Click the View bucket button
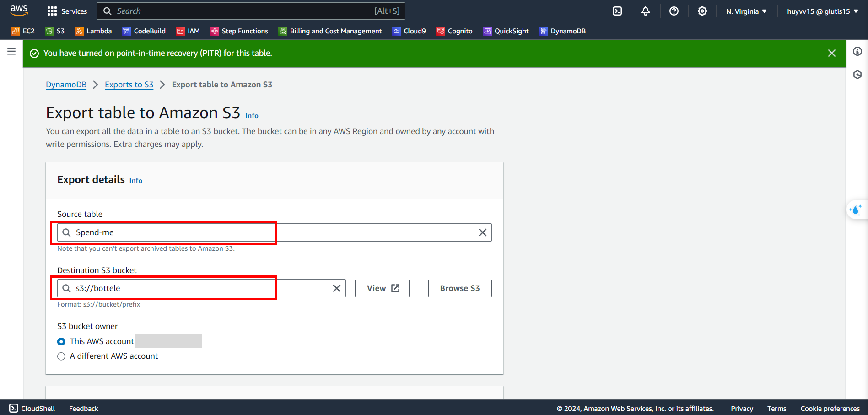The height and width of the screenshot is (415, 868). tap(382, 288)
